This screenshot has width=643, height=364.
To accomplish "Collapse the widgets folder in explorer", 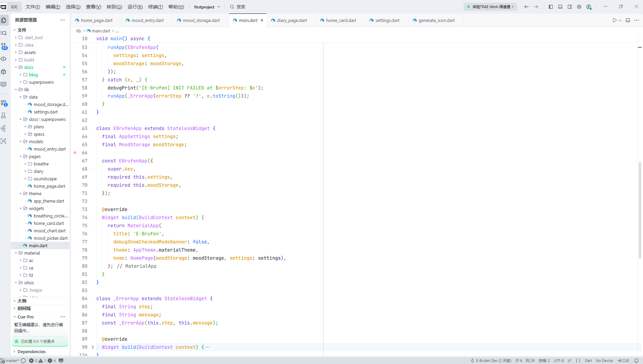I will click(x=36, y=208).
